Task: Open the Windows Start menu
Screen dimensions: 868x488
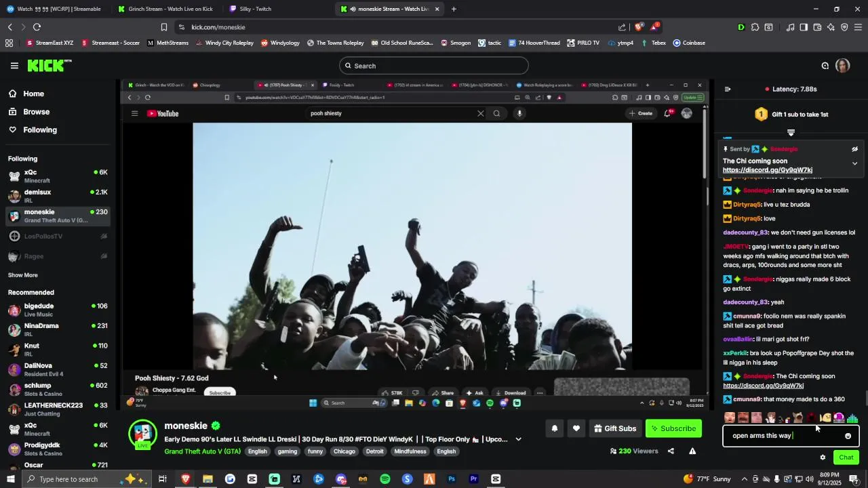Action: [10, 479]
